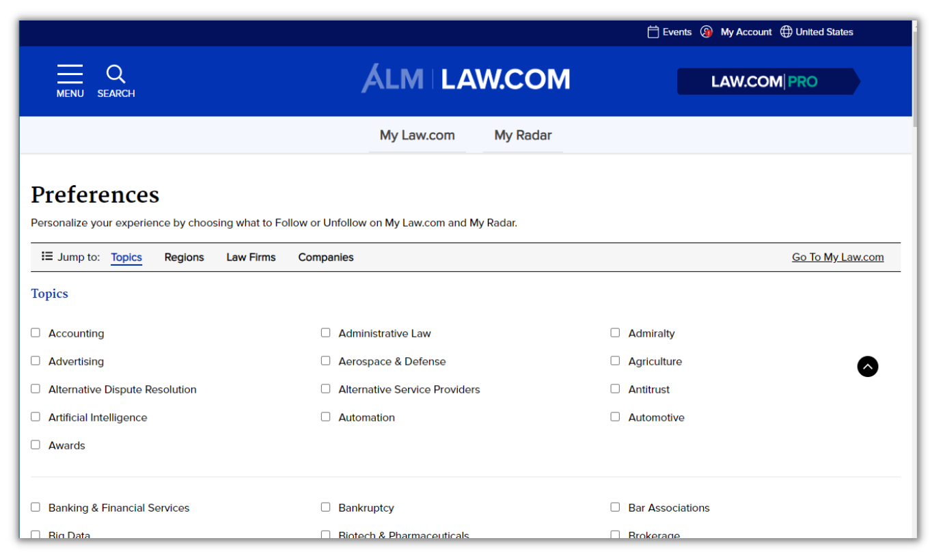Check the Bankruptcy topic checkbox
This screenshot has height=560, width=943.
point(325,507)
